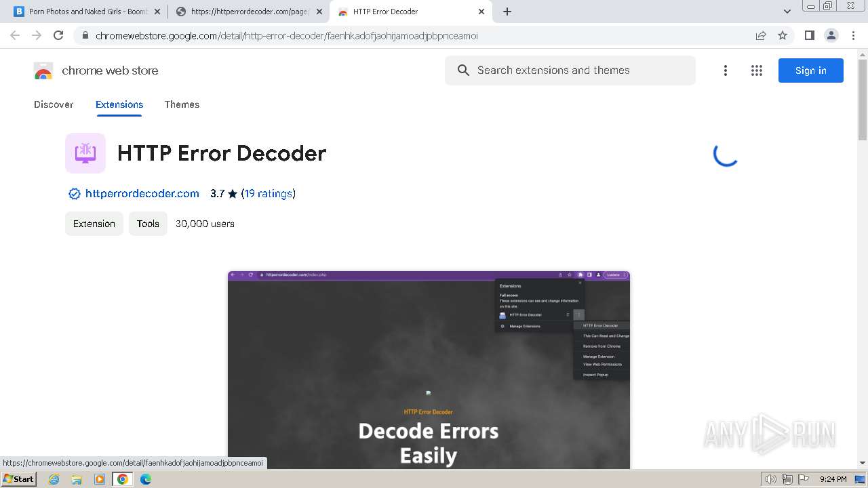Click the browser Forward arrow
The image size is (868, 488).
point(37,35)
